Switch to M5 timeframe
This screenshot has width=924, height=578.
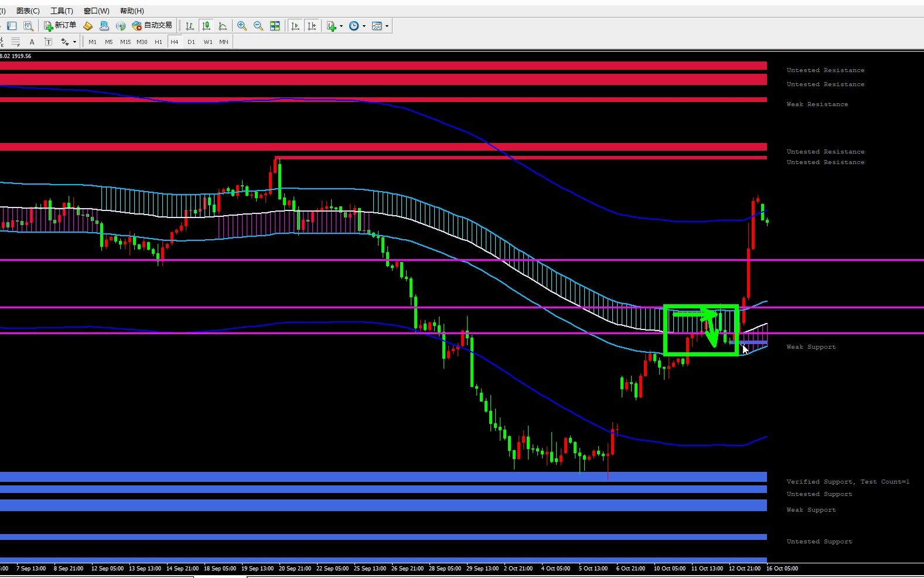pyautogui.click(x=109, y=42)
